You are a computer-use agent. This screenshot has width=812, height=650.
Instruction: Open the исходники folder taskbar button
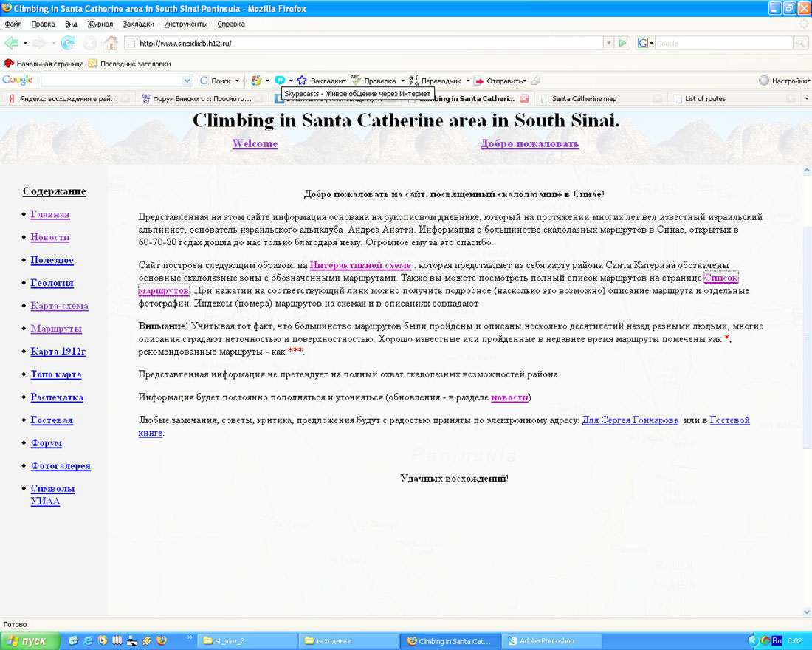[x=349, y=641]
